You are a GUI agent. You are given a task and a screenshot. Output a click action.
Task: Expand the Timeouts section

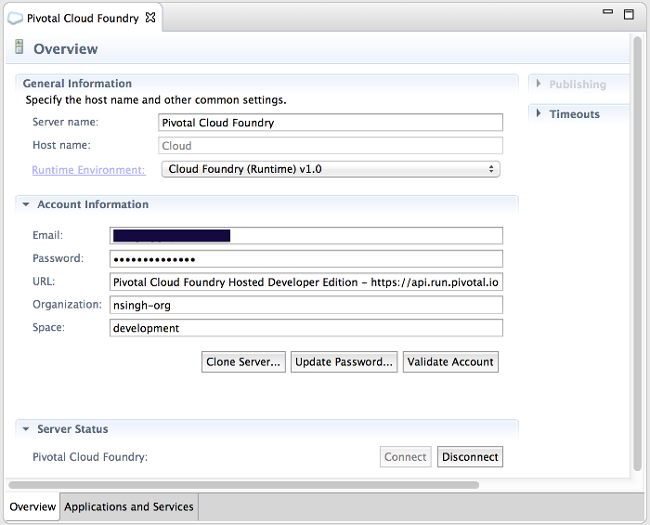[538, 113]
